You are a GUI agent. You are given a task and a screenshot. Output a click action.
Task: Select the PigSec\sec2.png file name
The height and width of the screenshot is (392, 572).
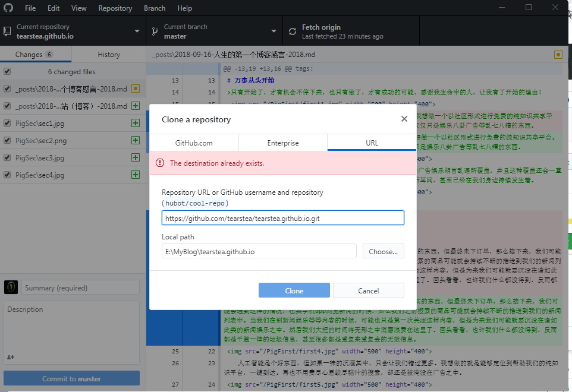[x=41, y=141]
